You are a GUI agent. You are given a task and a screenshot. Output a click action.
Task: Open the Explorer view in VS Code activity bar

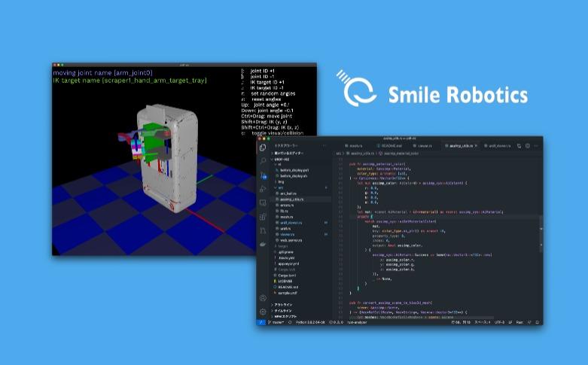pos(263,148)
